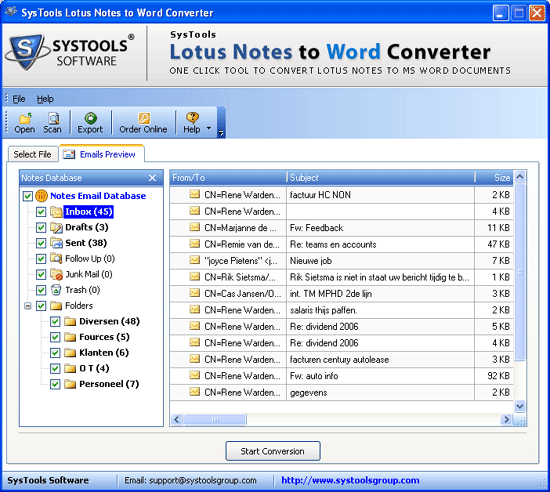Click the Notes Email Database root icon

[x=41, y=196]
